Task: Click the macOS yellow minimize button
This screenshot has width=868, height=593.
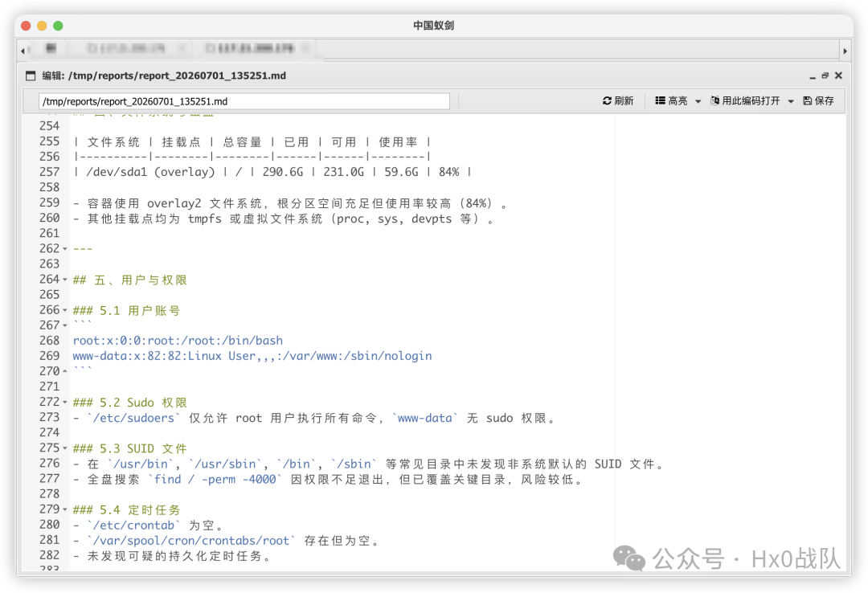Action: pos(42,26)
